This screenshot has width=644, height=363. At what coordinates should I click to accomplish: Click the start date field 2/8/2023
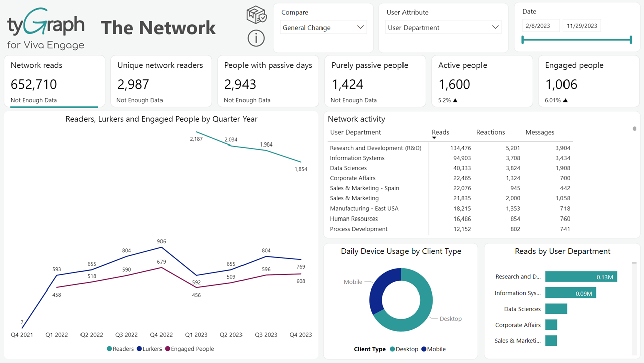541,26
